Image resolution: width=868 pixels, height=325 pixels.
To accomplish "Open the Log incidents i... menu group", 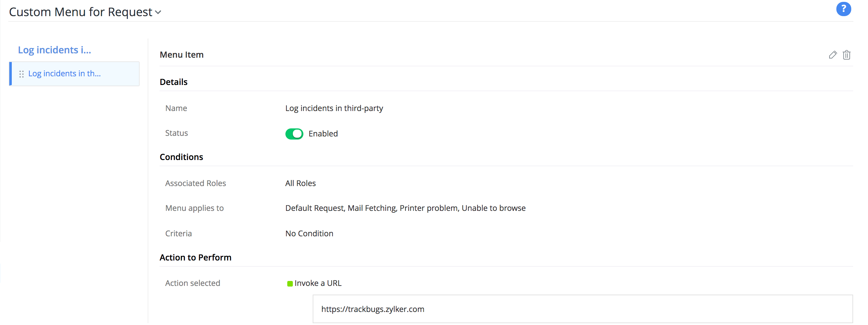I will [54, 50].
